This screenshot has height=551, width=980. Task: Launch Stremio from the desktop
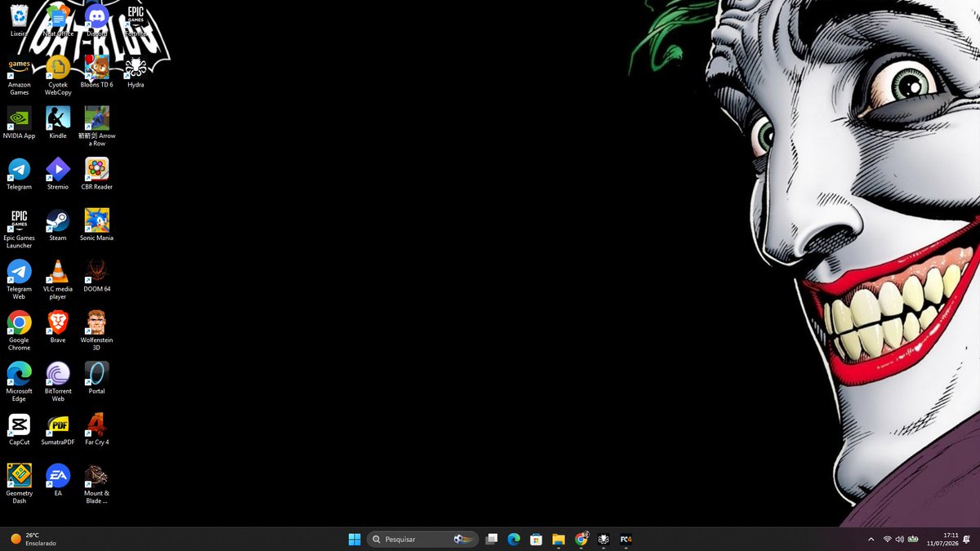point(58,174)
